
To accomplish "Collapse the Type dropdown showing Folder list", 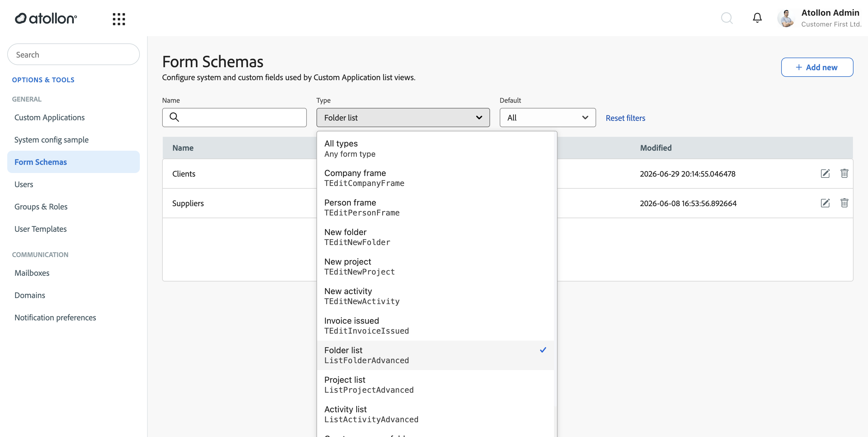I will [x=403, y=117].
